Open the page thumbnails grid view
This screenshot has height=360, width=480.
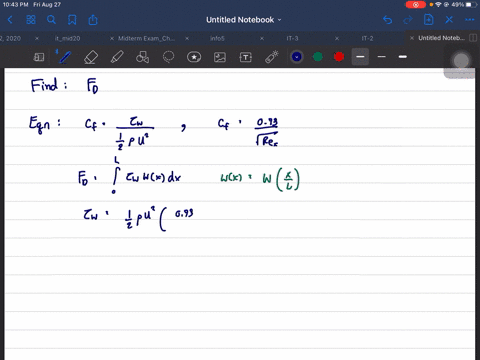[x=31, y=20]
